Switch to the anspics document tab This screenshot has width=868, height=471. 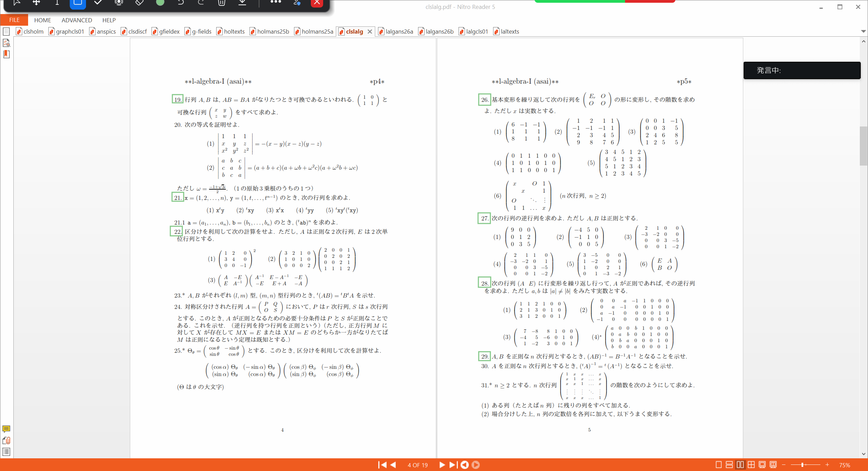(103, 32)
